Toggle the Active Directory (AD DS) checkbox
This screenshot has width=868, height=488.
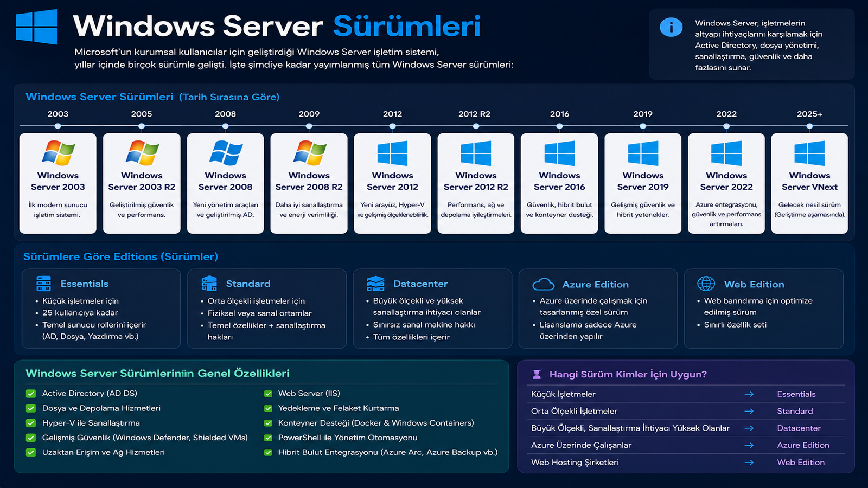(x=31, y=394)
